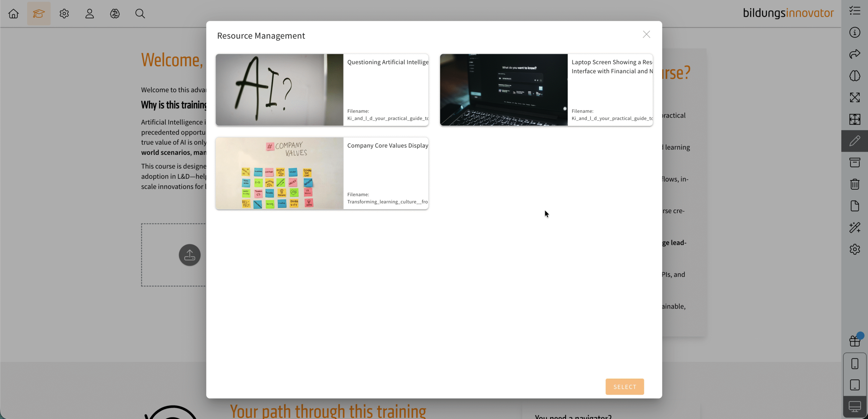Click the checklist icon at sidebar top

854,11
